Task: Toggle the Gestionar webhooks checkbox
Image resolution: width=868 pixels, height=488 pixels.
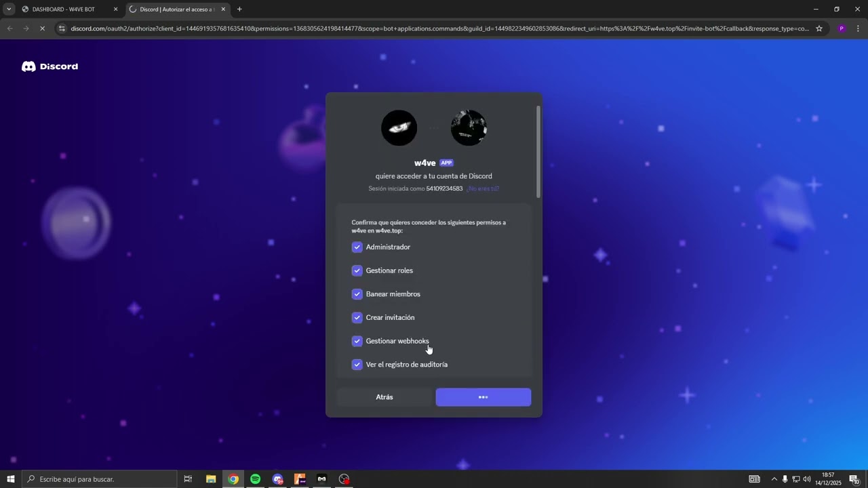Action: click(x=357, y=341)
